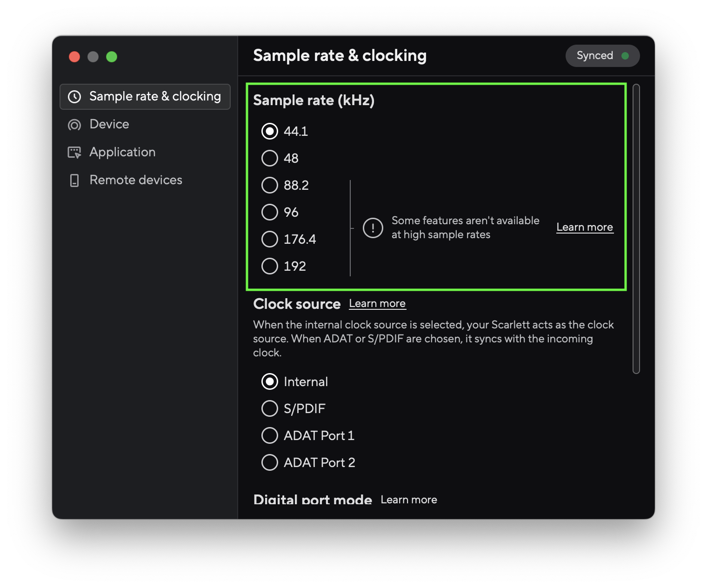This screenshot has width=707, height=588.
Task: Switch to the Device section
Action: pos(109,124)
